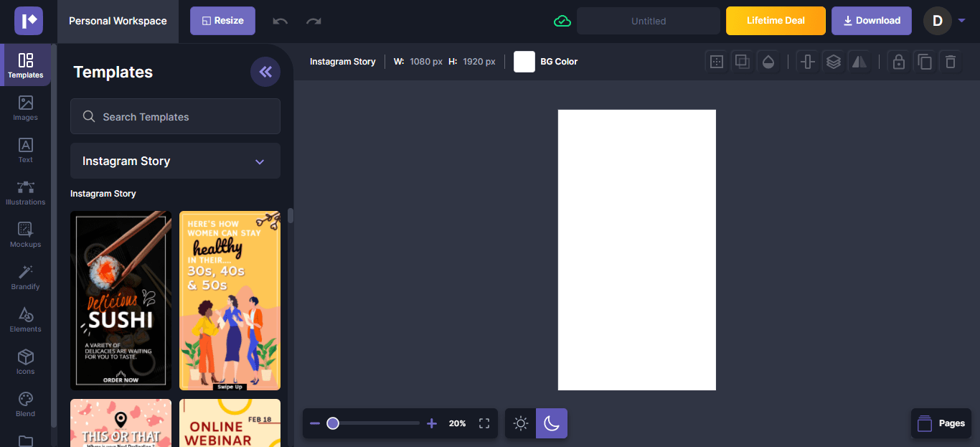
Task: Click the undo arrow icon
Action: pyautogui.click(x=281, y=22)
